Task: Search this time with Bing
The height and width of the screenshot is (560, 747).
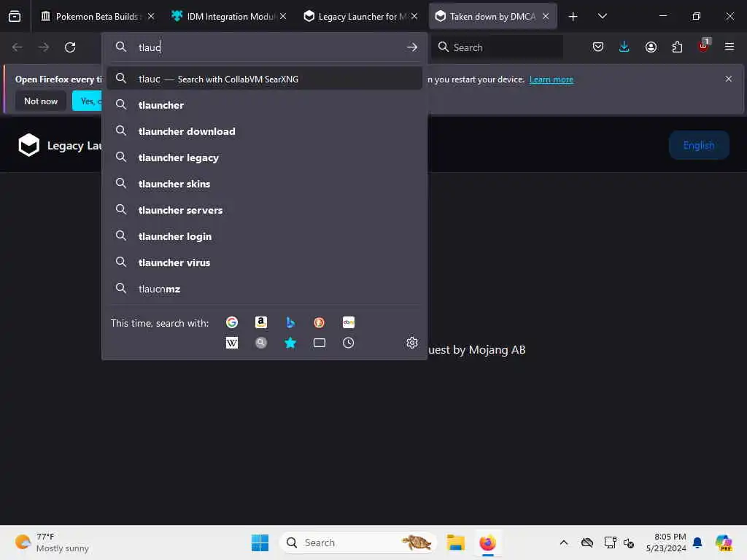Action: pos(290,322)
